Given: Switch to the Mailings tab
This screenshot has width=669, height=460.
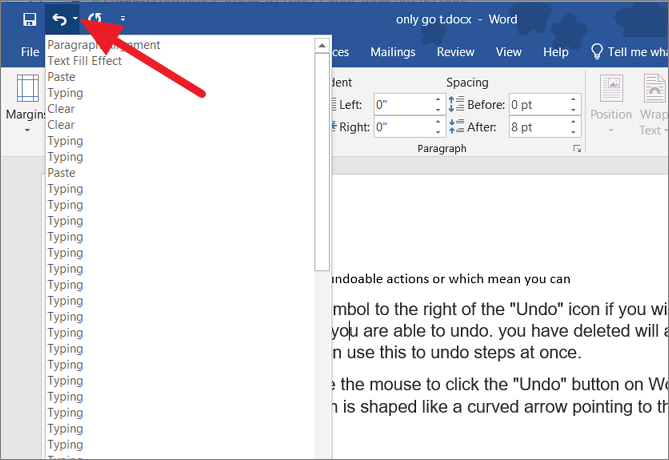Looking at the screenshot, I should 393,52.
